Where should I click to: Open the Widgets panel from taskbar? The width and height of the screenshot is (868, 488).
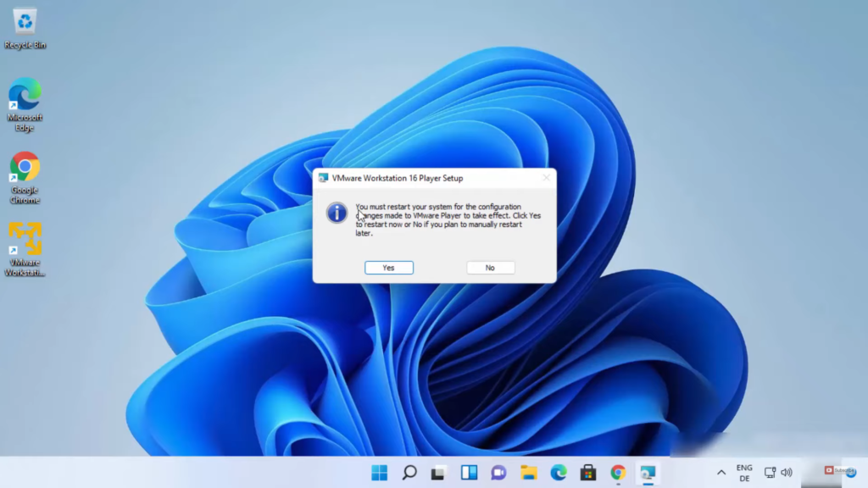coord(469,473)
